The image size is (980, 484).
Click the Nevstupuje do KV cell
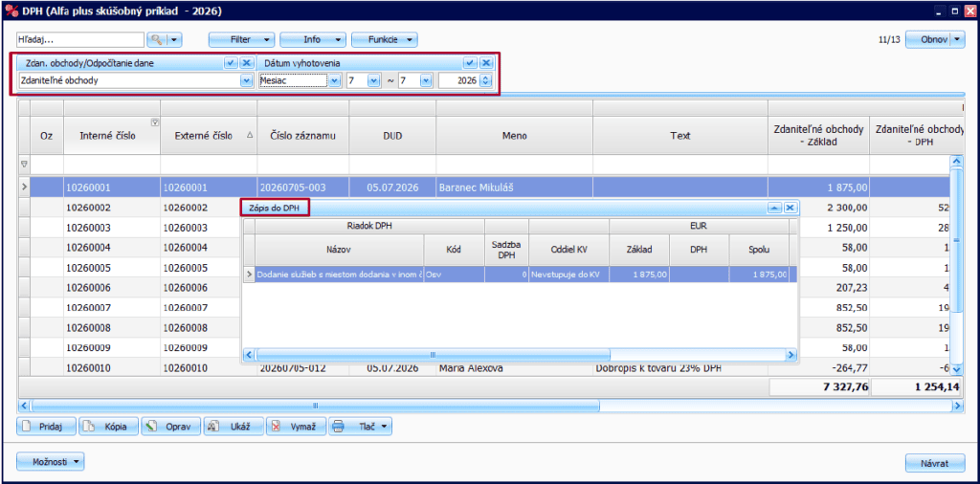[568, 275]
